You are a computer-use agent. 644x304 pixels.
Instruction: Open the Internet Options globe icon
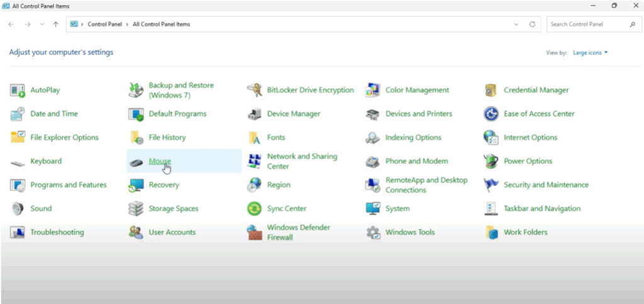point(491,138)
